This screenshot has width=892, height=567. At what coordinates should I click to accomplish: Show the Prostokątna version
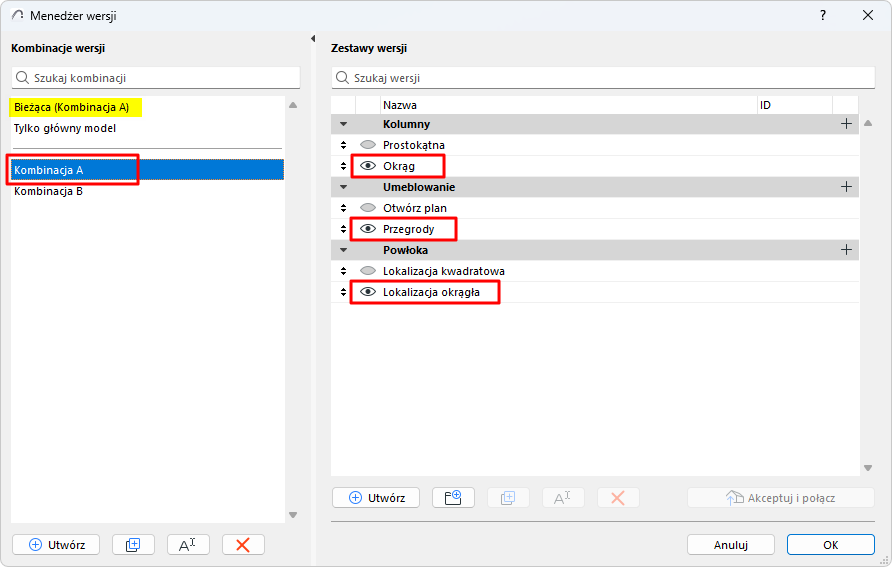(x=368, y=144)
